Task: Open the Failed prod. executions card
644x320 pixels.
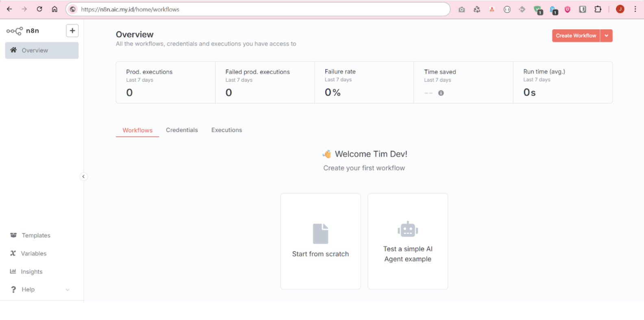Action: [x=265, y=83]
